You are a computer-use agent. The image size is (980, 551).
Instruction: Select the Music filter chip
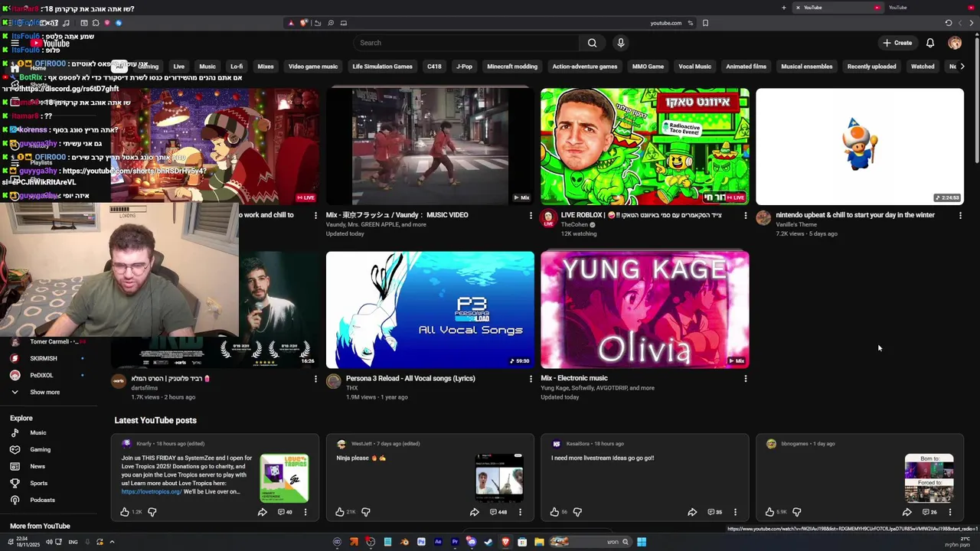click(x=207, y=67)
